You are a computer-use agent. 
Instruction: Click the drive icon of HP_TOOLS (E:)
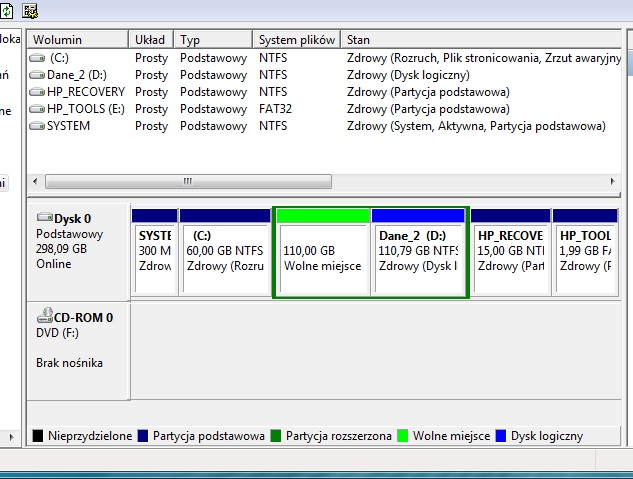coord(37,109)
